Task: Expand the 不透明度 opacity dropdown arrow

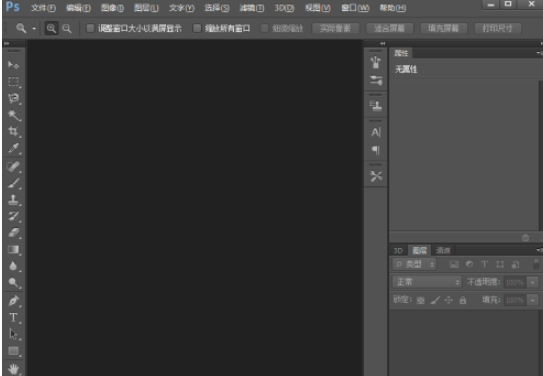Action: [532, 282]
